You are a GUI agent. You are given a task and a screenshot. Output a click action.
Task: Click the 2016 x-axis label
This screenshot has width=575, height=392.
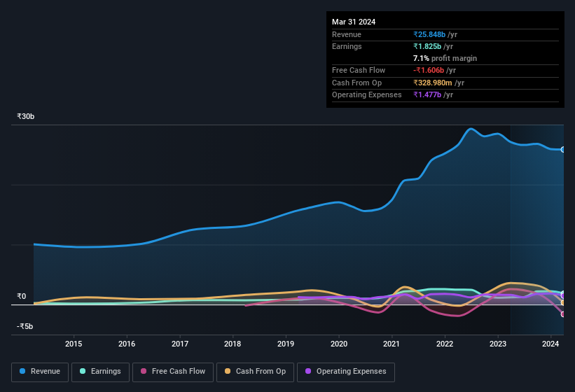tap(127, 344)
